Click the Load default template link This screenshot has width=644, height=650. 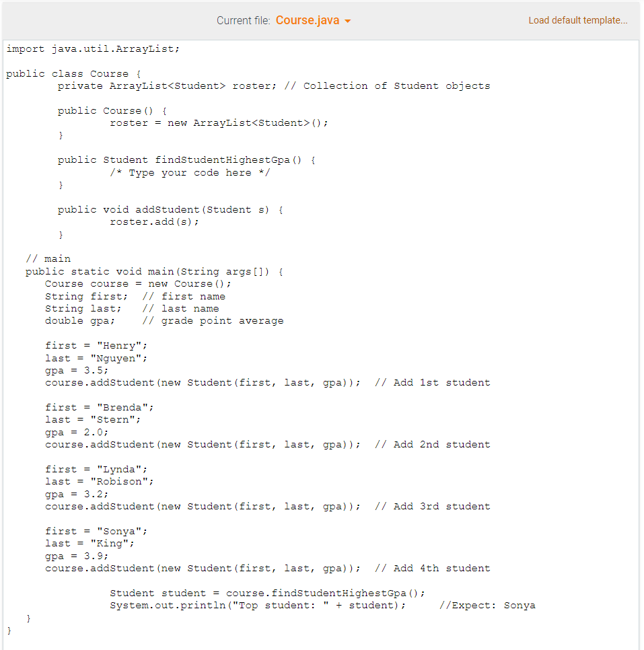577,20
